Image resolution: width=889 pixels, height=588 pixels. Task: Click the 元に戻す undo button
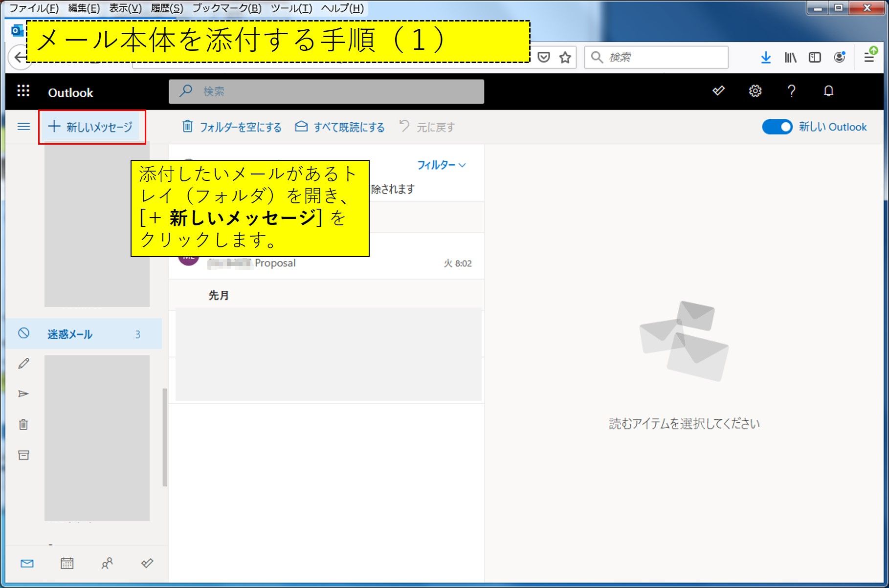coord(427,127)
